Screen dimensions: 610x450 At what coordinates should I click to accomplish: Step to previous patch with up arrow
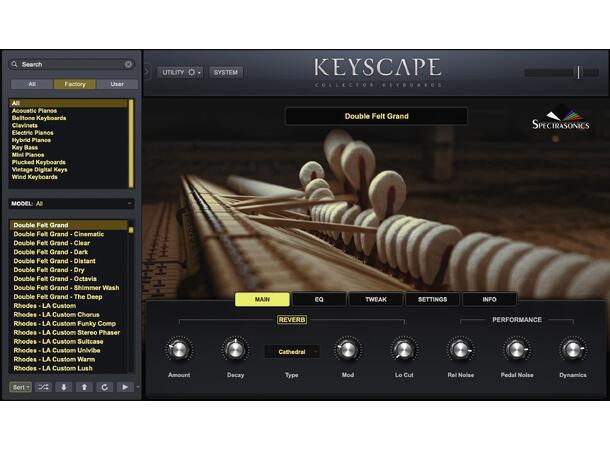(84, 387)
